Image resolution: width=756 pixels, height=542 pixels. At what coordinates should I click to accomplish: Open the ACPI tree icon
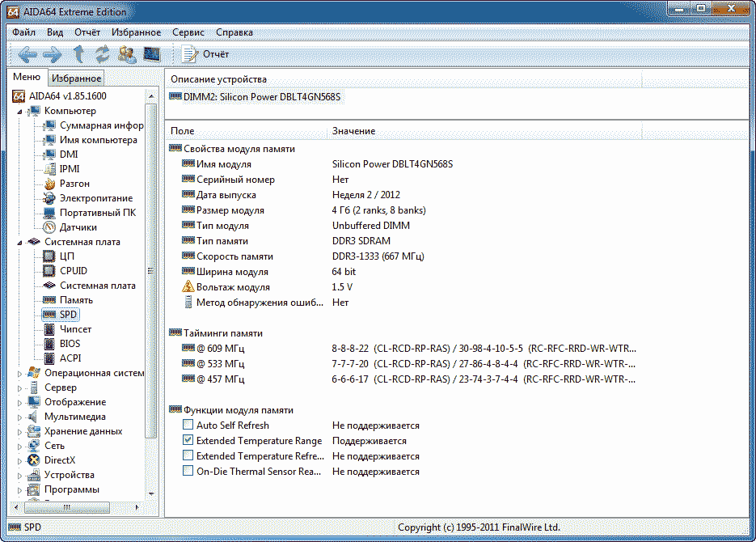click(x=49, y=358)
